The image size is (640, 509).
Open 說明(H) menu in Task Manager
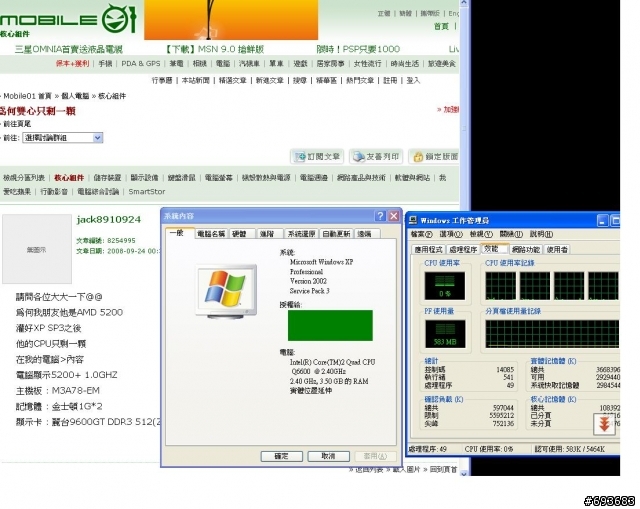tap(541, 234)
